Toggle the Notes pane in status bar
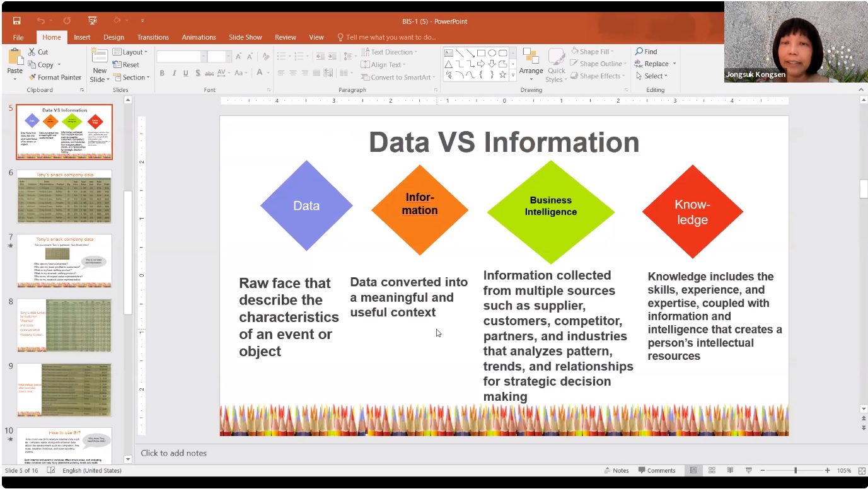868x489 pixels. point(616,471)
